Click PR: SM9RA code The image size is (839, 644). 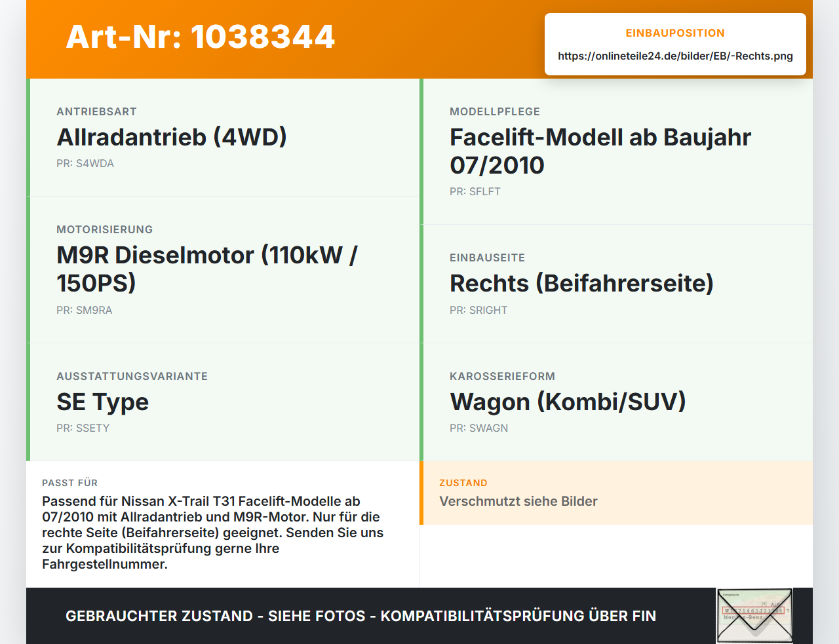click(85, 310)
